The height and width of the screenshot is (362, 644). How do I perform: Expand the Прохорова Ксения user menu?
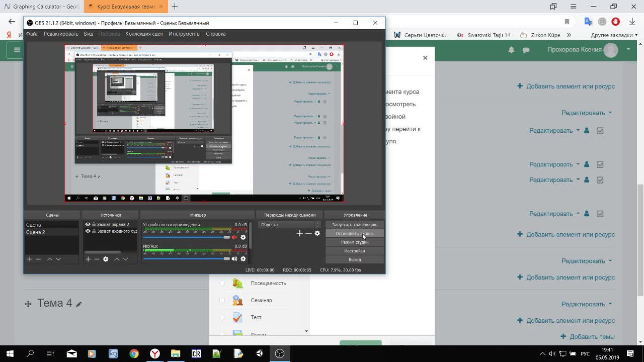pyautogui.click(x=589, y=49)
